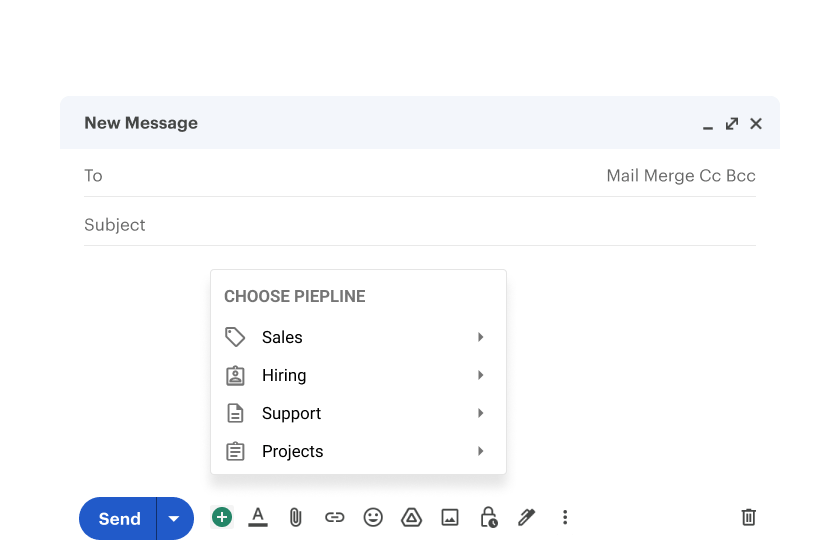Attach a file with the paperclip icon
The width and height of the screenshot is (840, 552).
[x=295, y=517]
